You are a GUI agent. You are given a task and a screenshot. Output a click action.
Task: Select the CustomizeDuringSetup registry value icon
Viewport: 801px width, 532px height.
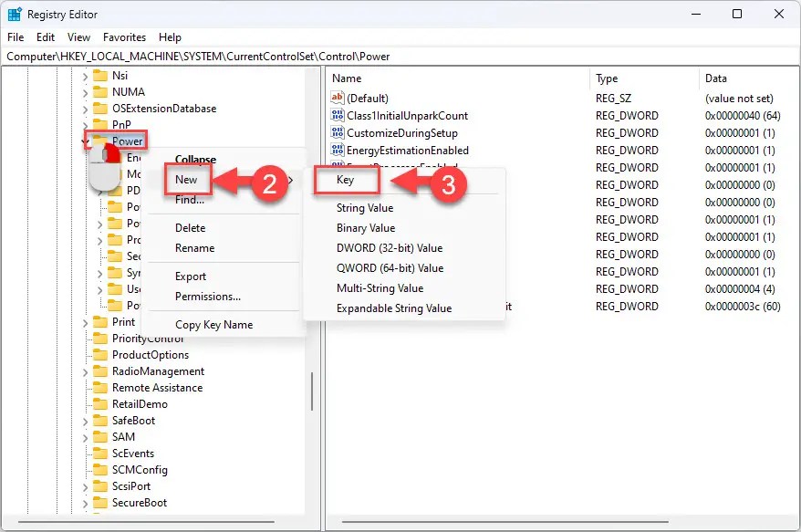pyautogui.click(x=339, y=132)
